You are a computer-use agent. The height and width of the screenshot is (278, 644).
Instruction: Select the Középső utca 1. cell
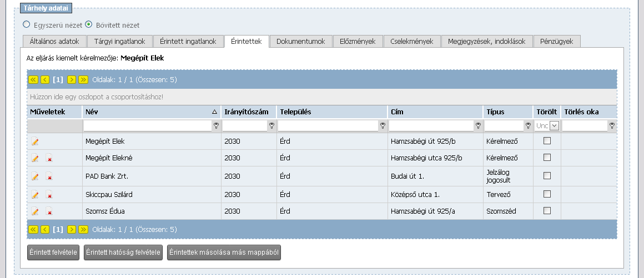click(x=435, y=195)
